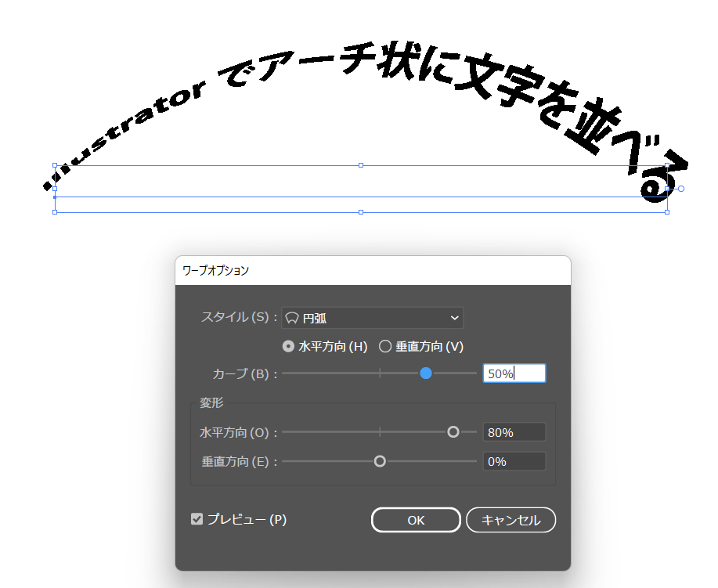Select the 水平方向 (H) radio button
This screenshot has width=718, height=588.
(288, 346)
